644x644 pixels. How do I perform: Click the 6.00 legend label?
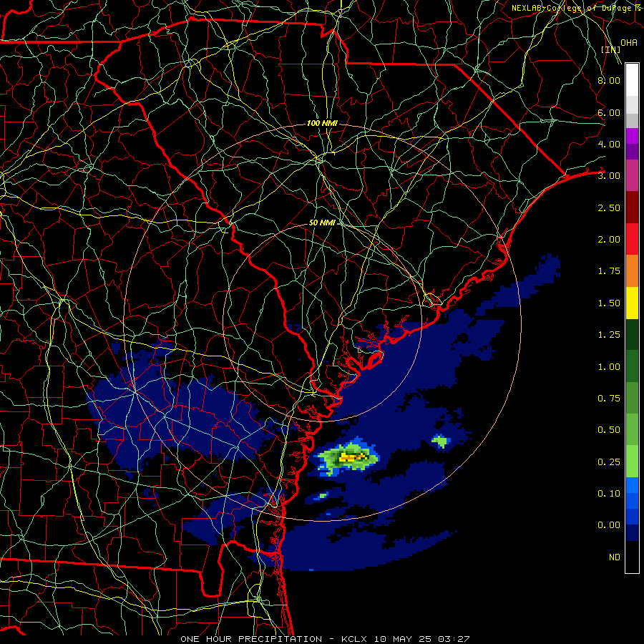[x=609, y=112]
